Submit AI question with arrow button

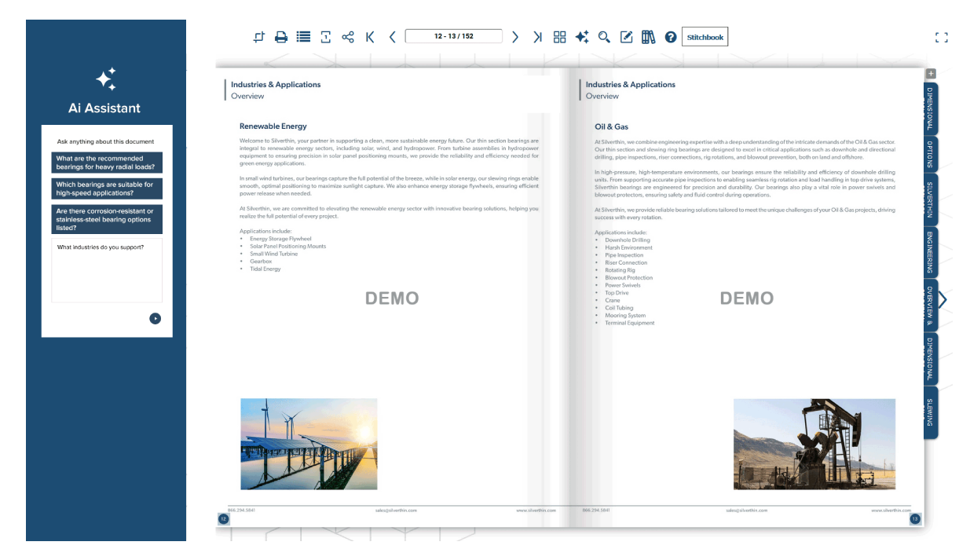point(156,318)
